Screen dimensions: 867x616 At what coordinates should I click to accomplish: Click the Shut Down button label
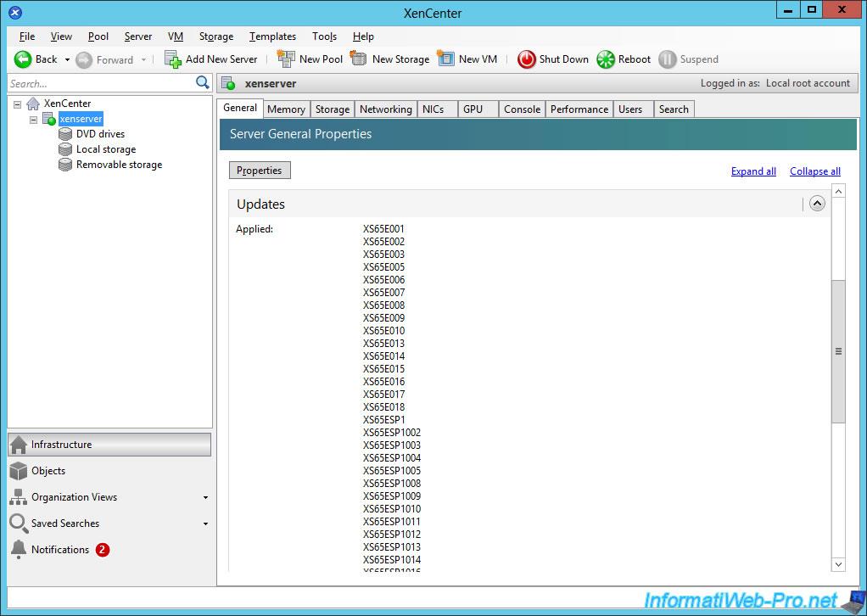[x=564, y=59]
